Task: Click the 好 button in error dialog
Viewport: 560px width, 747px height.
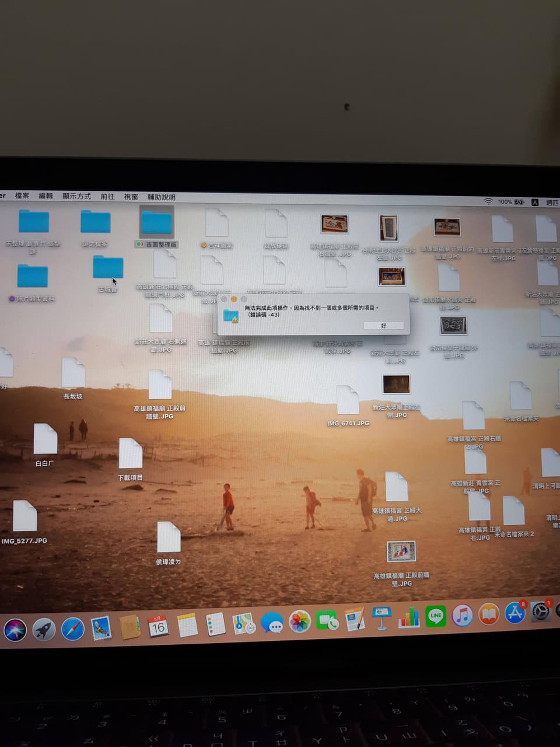Action: tap(383, 326)
